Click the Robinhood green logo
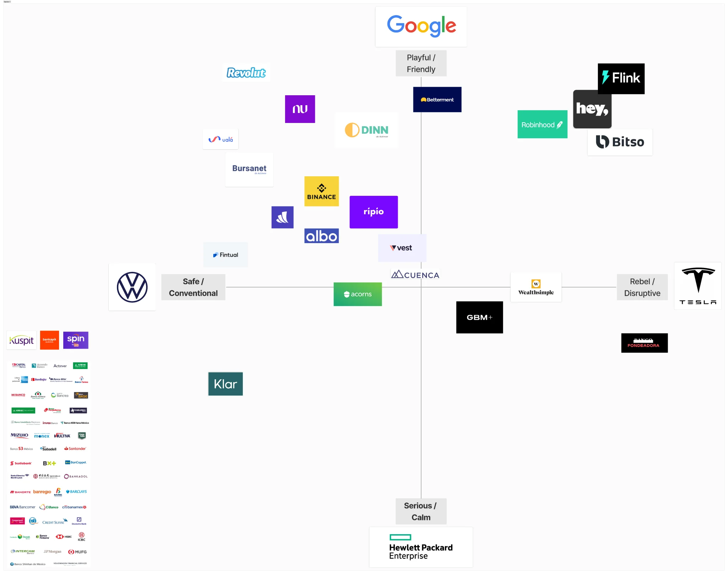 click(542, 124)
